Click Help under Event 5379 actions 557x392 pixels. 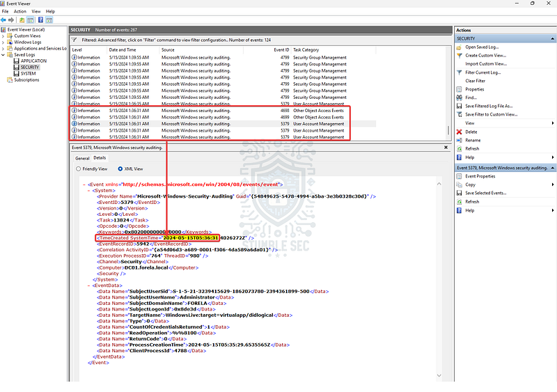(x=469, y=211)
